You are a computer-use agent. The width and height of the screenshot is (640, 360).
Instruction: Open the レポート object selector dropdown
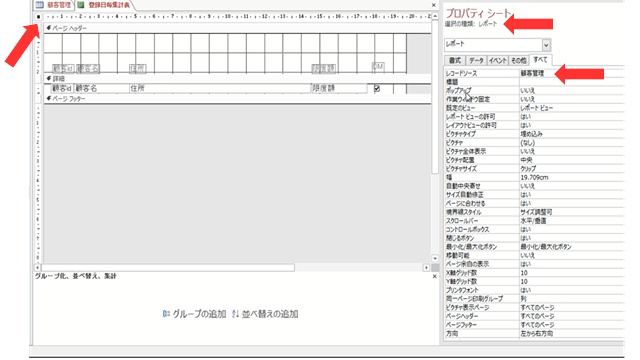[546, 44]
